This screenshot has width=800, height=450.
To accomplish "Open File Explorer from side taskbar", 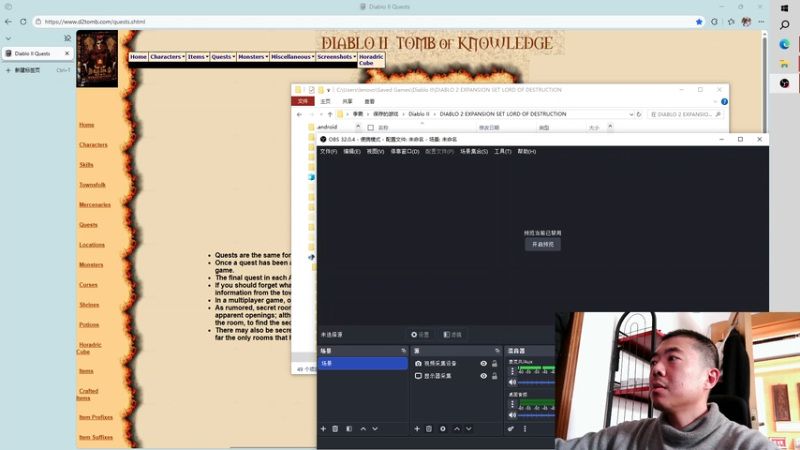I will pos(784,64).
